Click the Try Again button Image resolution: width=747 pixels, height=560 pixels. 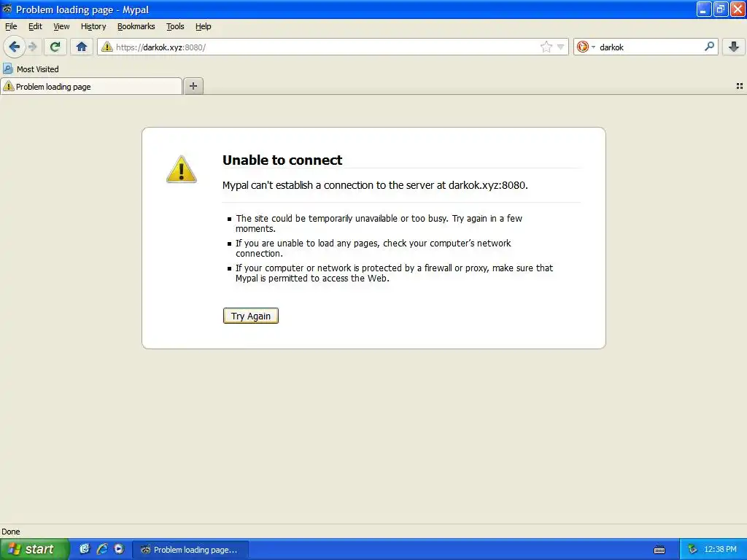pyautogui.click(x=251, y=316)
